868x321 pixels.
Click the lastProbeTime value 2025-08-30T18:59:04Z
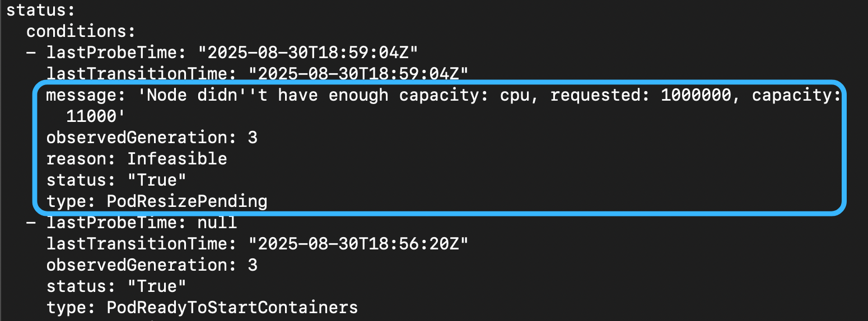(x=308, y=53)
